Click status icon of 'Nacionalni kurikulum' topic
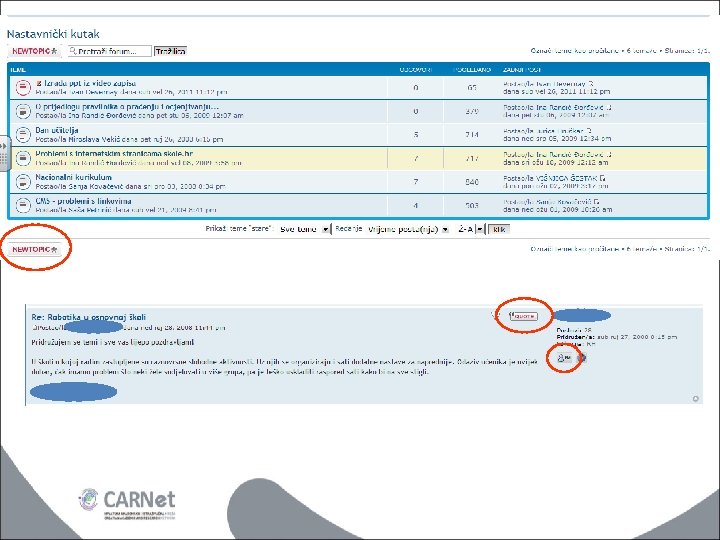The image size is (720, 540). click(22, 182)
